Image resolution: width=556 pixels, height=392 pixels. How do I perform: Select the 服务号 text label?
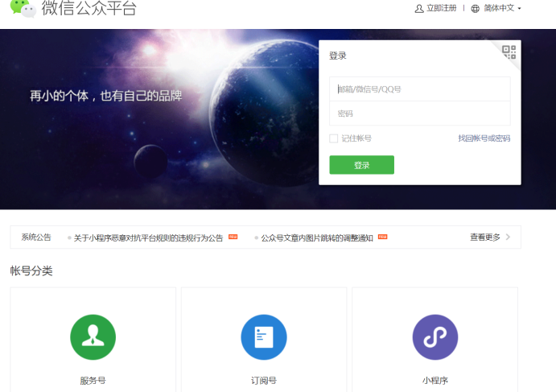click(x=93, y=381)
